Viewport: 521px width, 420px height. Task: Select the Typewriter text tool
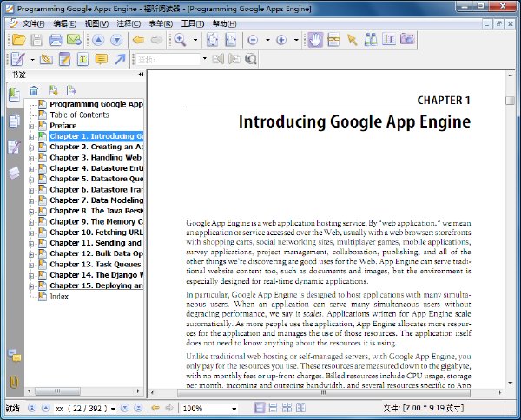point(389,40)
